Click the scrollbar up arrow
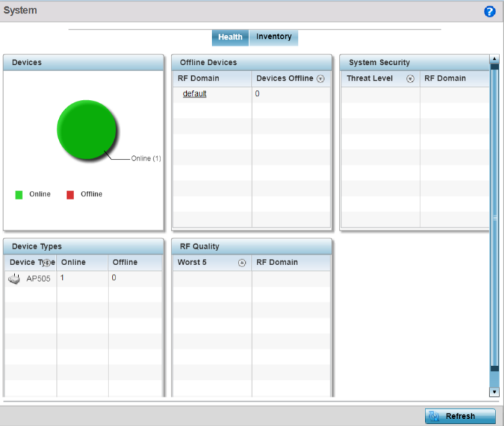Screen dimensions: 504x426 click(x=494, y=59)
